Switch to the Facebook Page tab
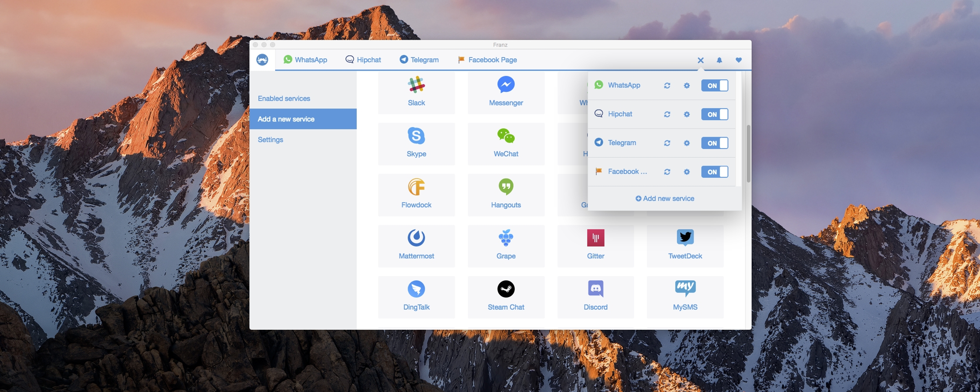 tap(487, 60)
